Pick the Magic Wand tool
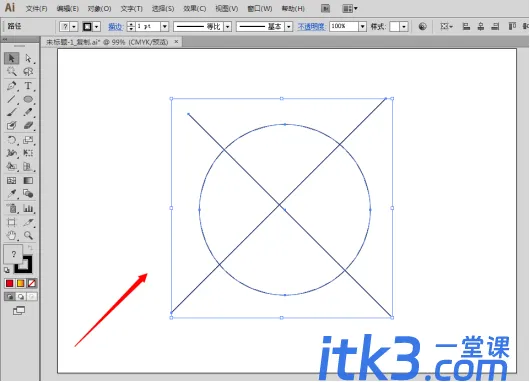The image size is (530, 382). pyautogui.click(x=11, y=72)
